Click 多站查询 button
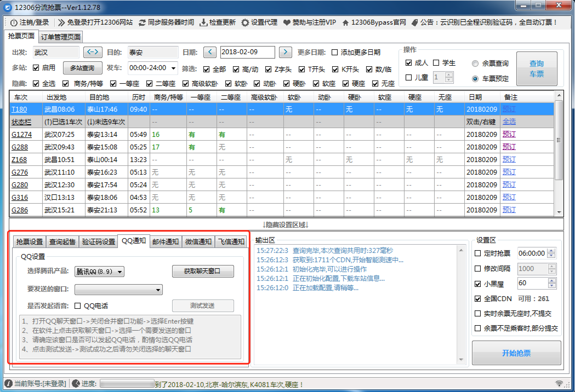The height and width of the screenshot is (392, 575). tap(82, 68)
